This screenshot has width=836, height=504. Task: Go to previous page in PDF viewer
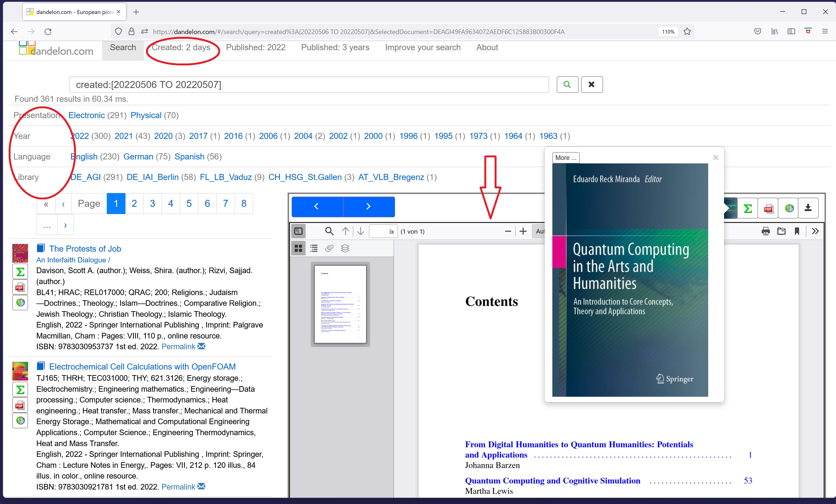click(x=345, y=231)
